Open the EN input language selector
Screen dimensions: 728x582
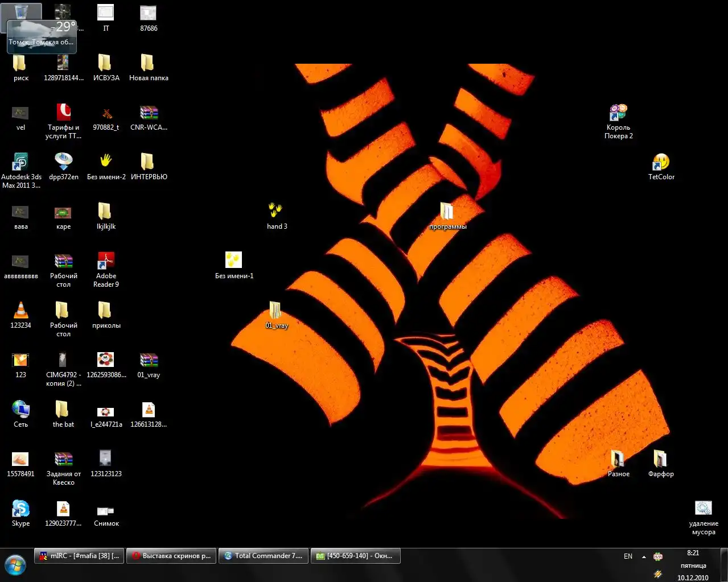coord(628,556)
